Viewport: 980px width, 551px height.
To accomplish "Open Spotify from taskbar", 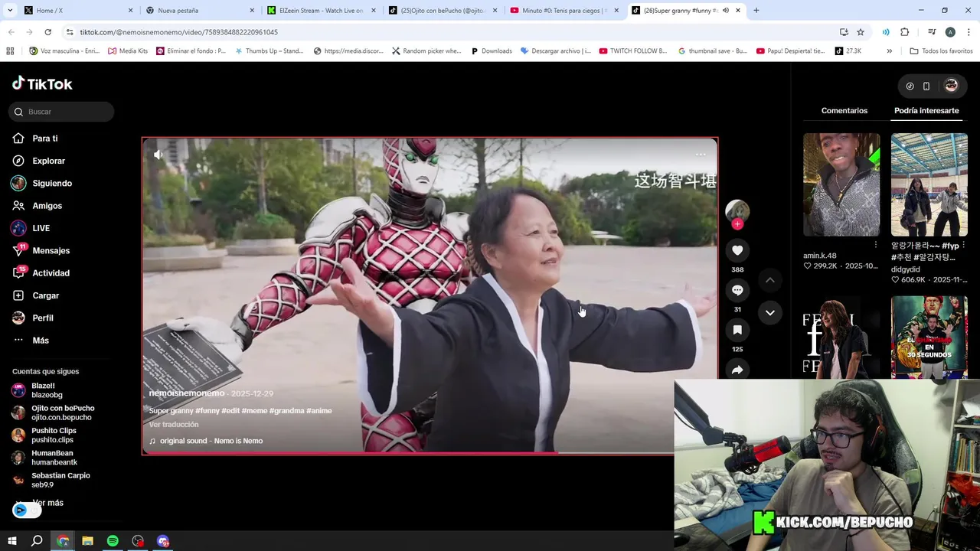I will [x=113, y=541].
